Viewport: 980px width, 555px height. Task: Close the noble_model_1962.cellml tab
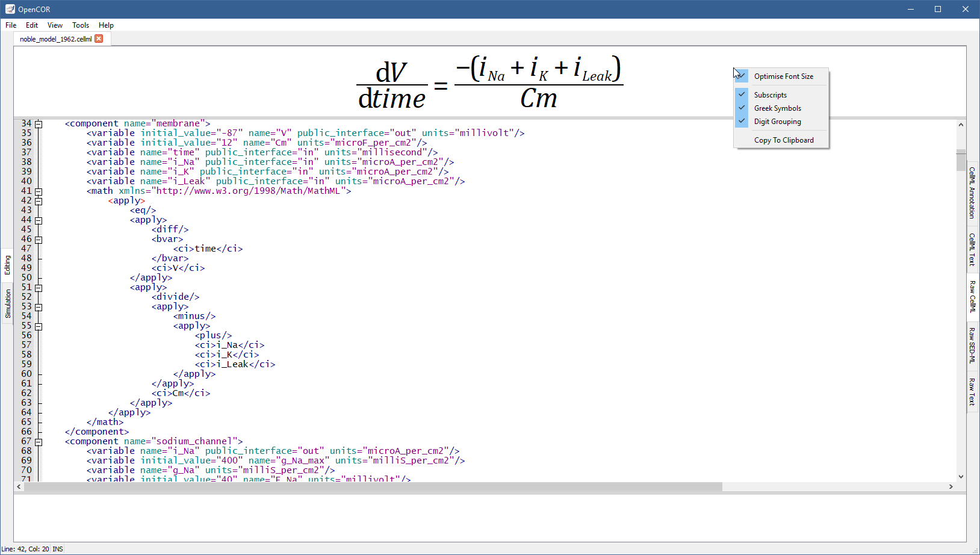(99, 39)
